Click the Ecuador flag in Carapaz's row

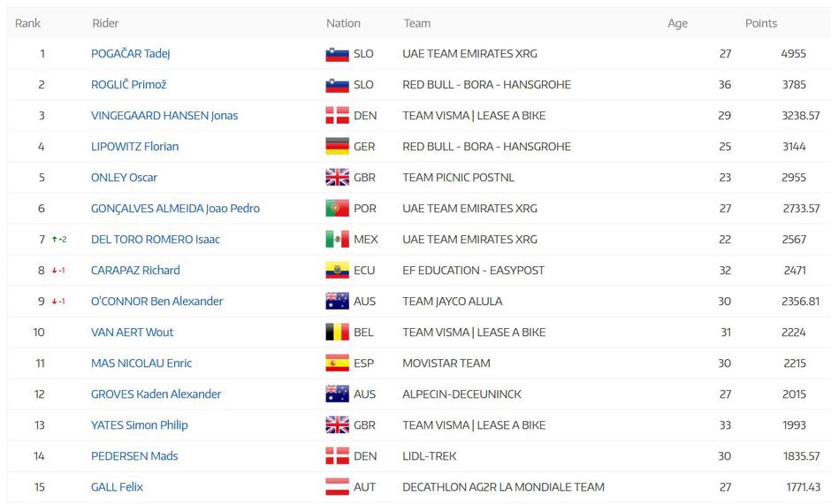[x=337, y=271]
